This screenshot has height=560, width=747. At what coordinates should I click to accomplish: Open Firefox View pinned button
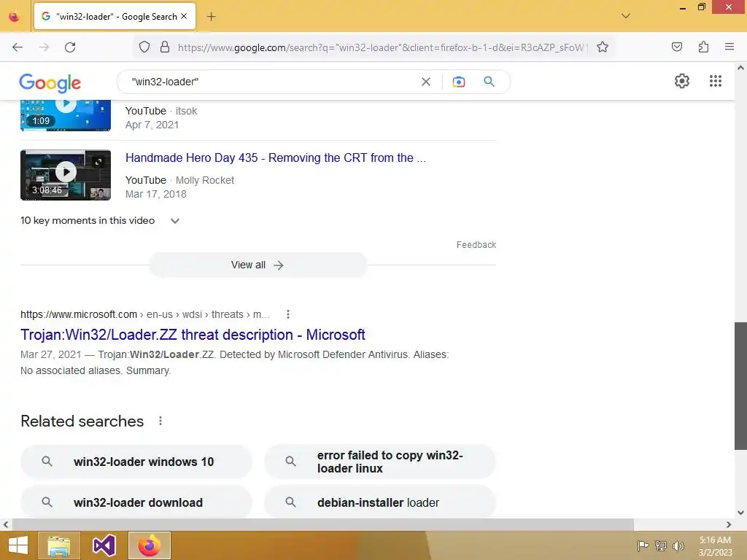(x=15, y=17)
